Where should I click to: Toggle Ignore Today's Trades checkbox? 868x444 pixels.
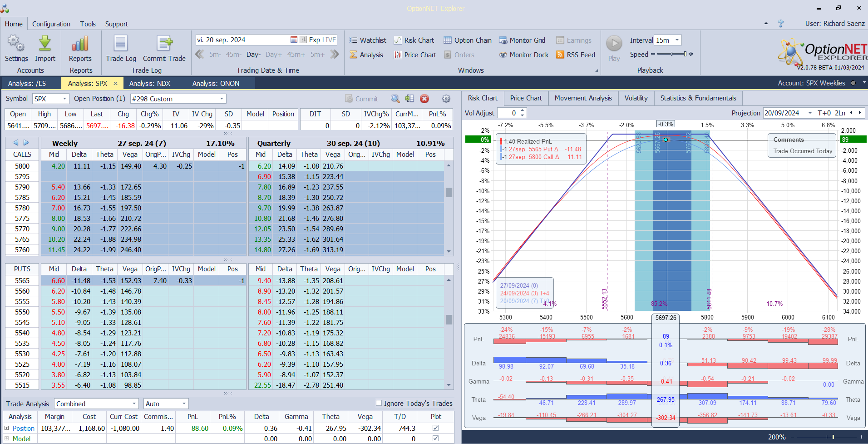point(379,403)
